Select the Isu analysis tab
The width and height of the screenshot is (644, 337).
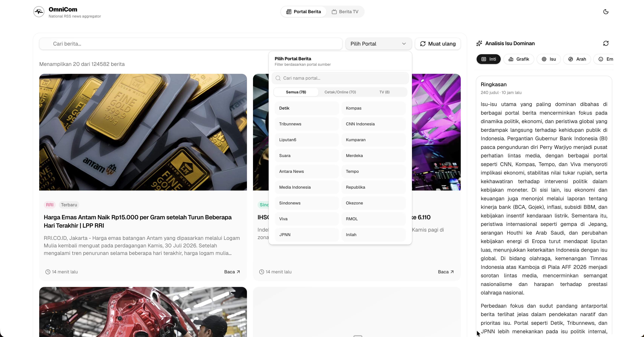pyautogui.click(x=549, y=59)
